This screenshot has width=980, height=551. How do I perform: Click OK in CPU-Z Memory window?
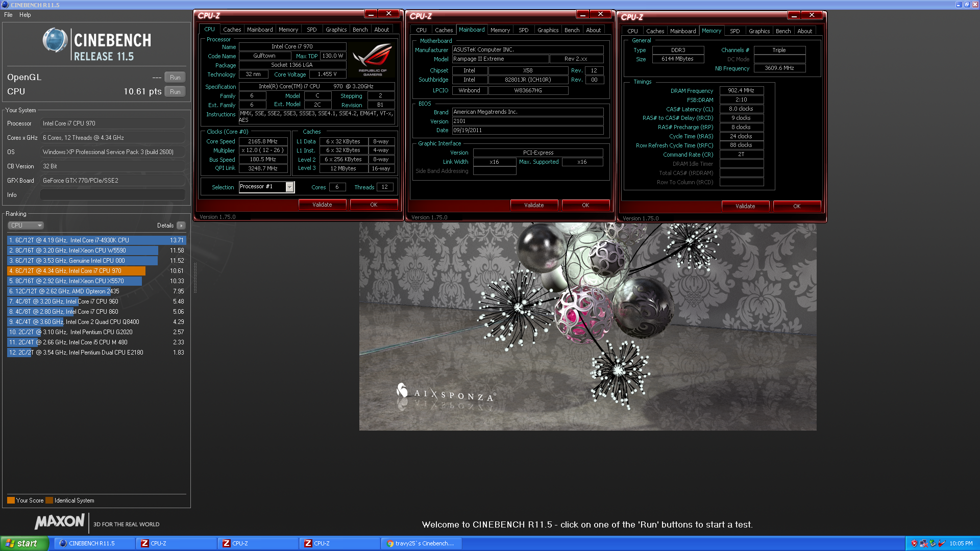pyautogui.click(x=797, y=206)
